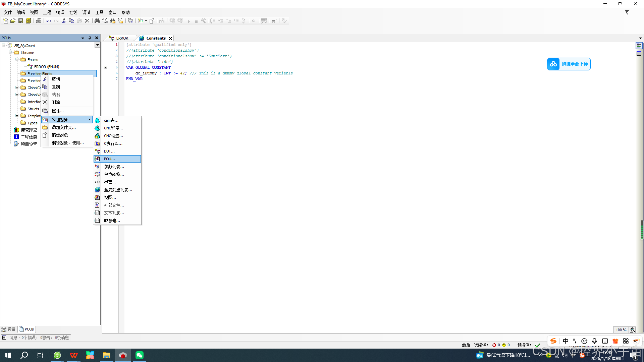Collapse the VAR_GLOBAL CONSTANT code fold marker
This screenshot has height=362, width=644.
[105, 67]
